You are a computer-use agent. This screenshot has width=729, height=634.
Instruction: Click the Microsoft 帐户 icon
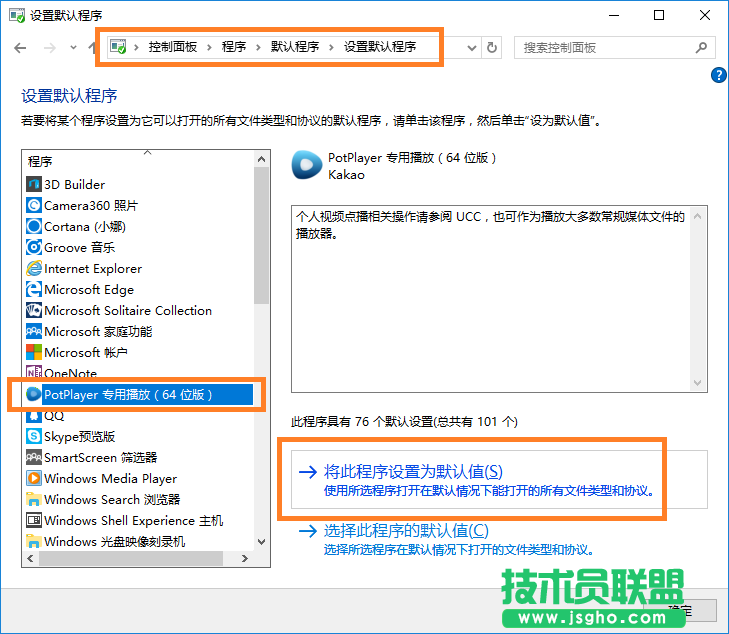[33, 352]
